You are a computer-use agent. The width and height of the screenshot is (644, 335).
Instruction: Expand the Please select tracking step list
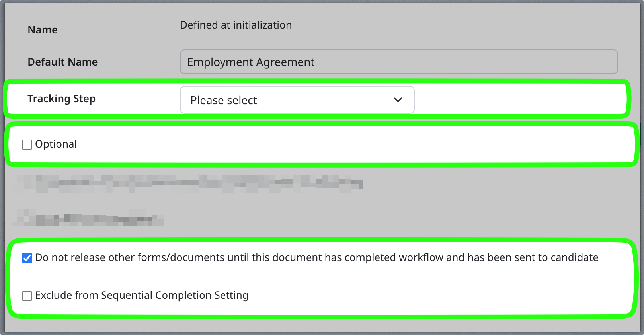pyautogui.click(x=297, y=100)
